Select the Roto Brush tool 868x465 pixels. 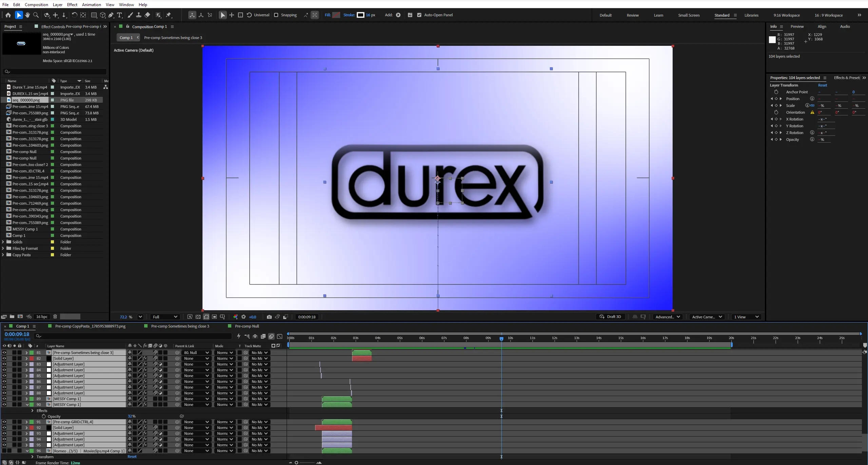click(x=158, y=15)
